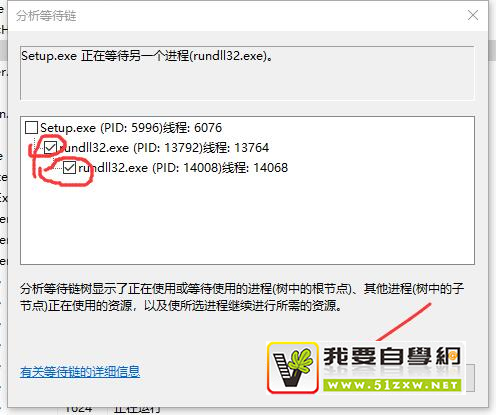
Task: Close the Analyze Wait Chain dialog
Action: click(473, 15)
